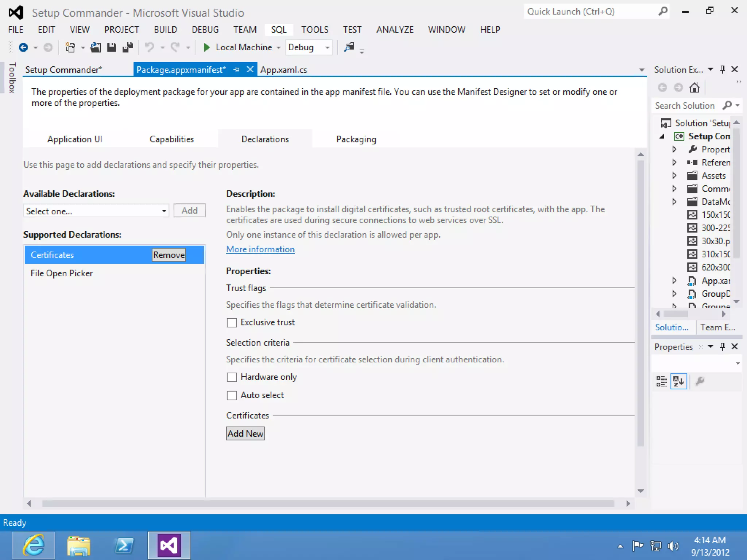747x560 pixels.
Task: Click the Navigate Backward arrow icon
Action: pos(23,47)
